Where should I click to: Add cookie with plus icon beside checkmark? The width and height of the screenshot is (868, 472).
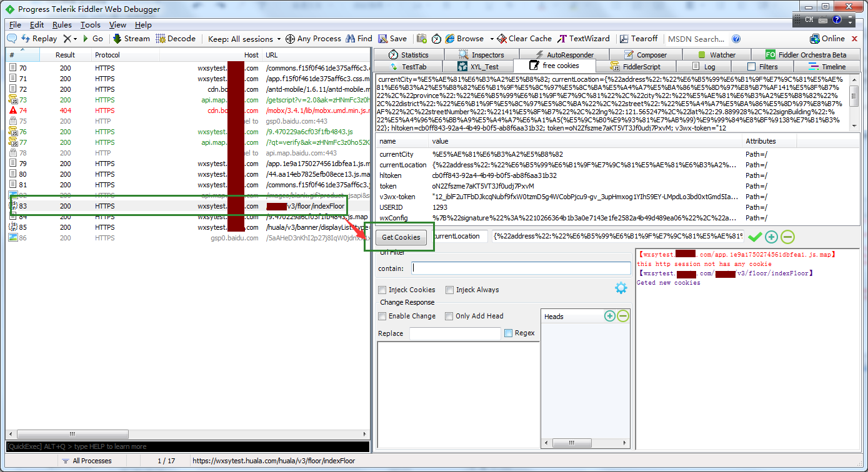point(772,237)
